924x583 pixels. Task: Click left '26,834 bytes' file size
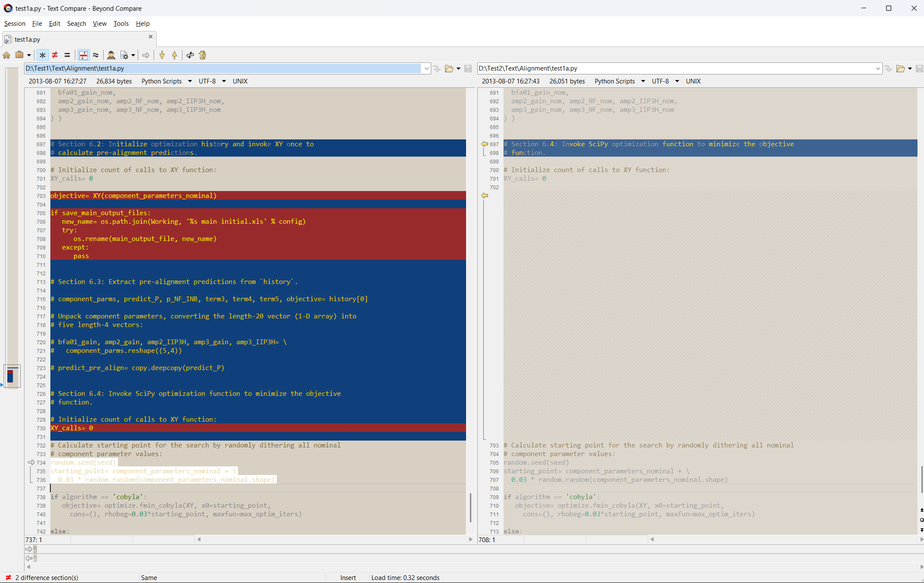coord(114,81)
